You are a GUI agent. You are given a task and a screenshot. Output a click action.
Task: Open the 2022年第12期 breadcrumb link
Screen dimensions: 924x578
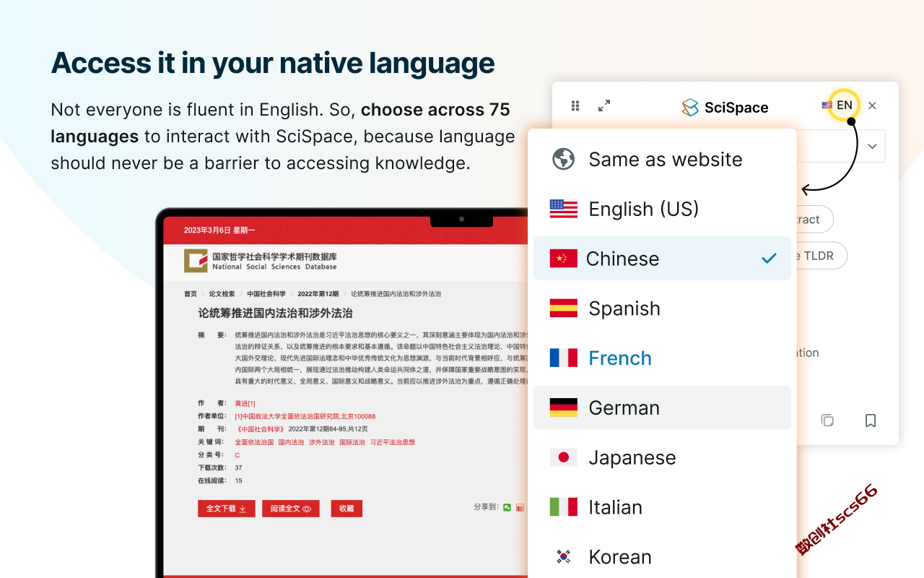tap(318, 294)
